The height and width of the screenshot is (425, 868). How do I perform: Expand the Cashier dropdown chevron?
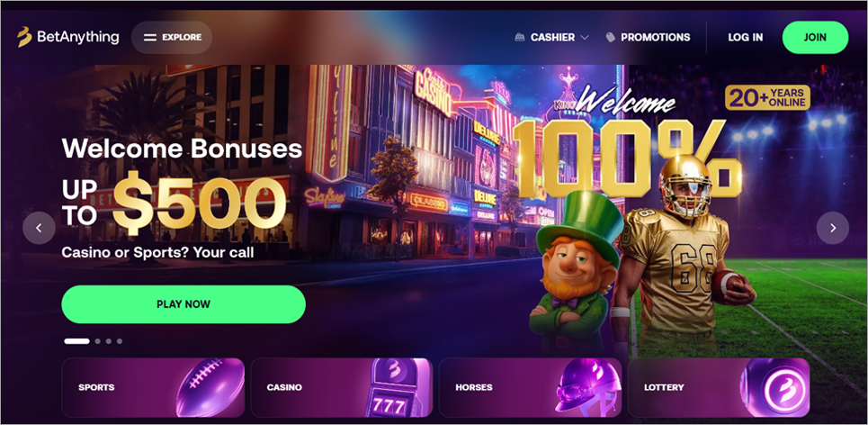[585, 38]
